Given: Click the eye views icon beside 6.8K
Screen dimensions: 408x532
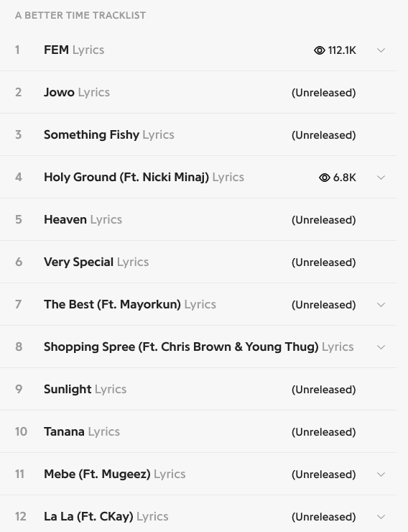Looking at the screenshot, I should pos(324,178).
